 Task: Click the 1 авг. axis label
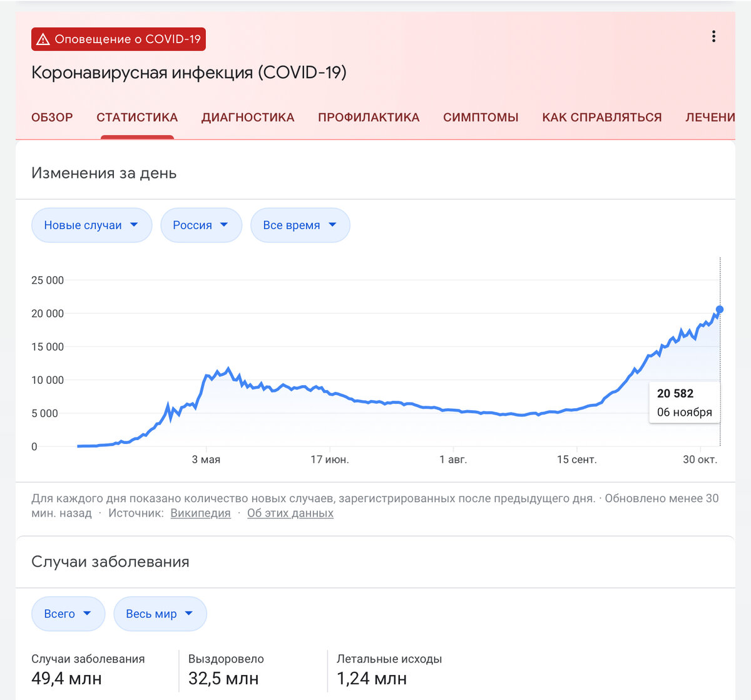pos(453,460)
